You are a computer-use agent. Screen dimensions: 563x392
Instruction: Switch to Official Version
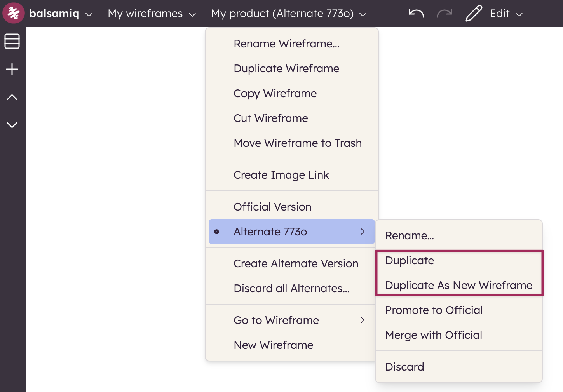(x=292, y=207)
